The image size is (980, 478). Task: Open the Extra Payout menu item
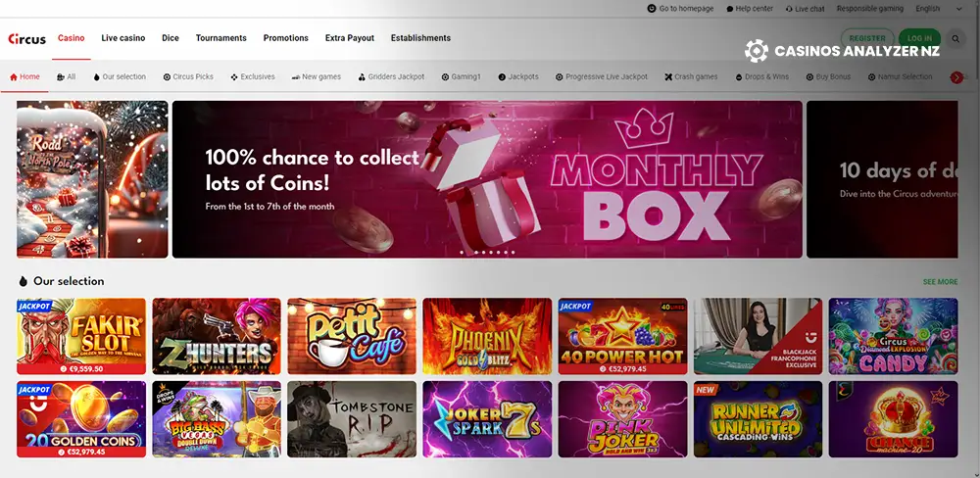pyautogui.click(x=350, y=38)
